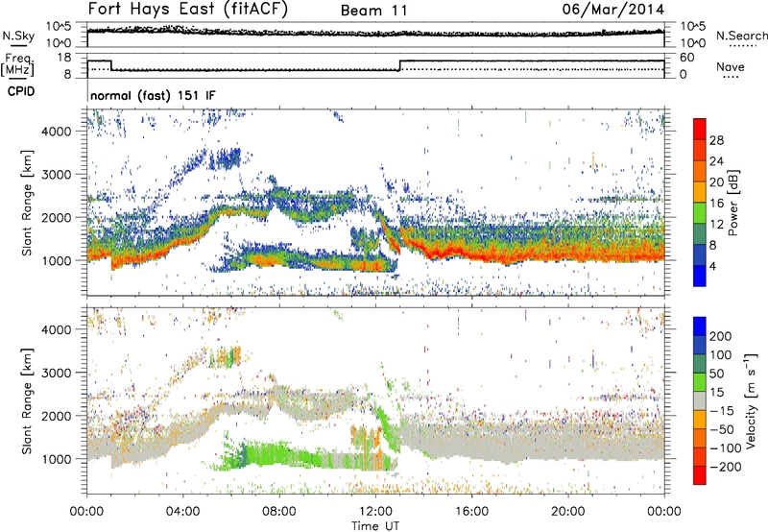This screenshot has height=532, width=768.
Task: Click the 'normal (fast) 151 IF' text
Action: (x=153, y=95)
